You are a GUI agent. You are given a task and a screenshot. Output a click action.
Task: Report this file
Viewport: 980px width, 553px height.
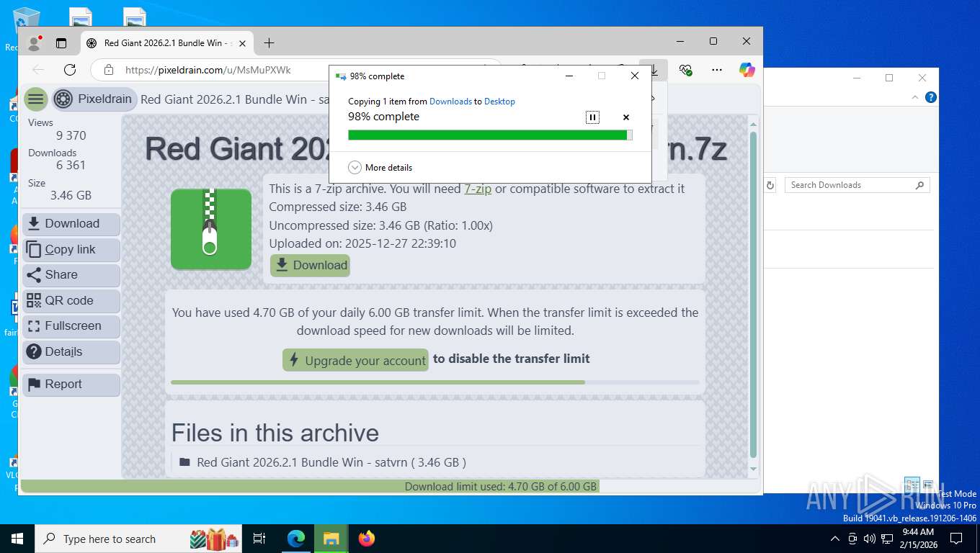pos(71,385)
